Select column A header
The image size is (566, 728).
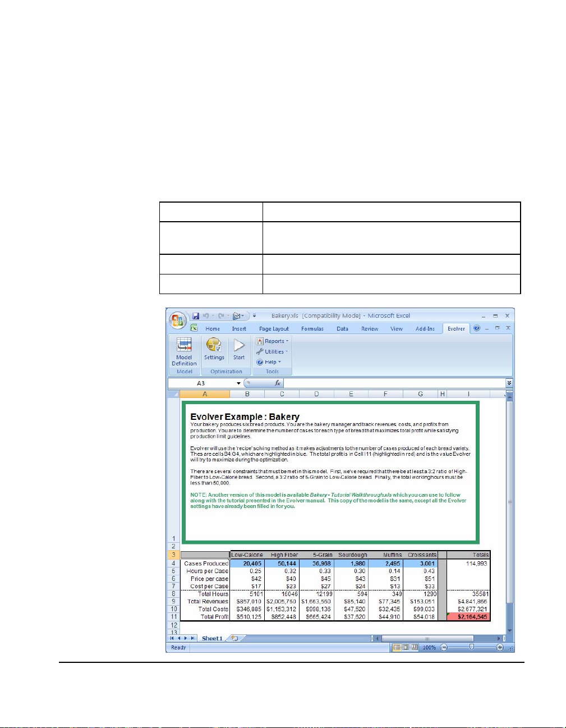tap(205, 394)
